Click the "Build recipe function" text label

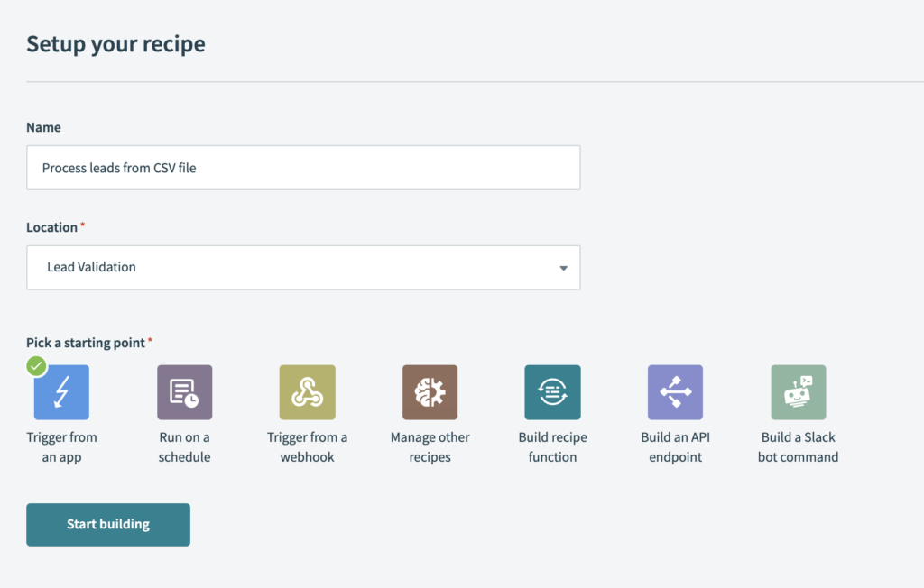pyautogui.click(x=552, y=447)
